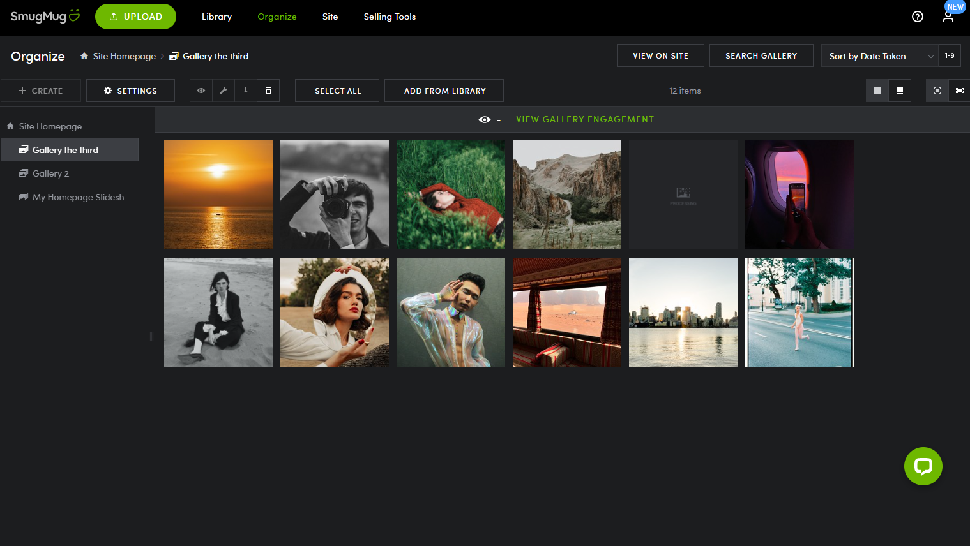Select city skyline over water thumbnail
The height and width of the screenshot is (546, 970).
(x=684, y=312)
